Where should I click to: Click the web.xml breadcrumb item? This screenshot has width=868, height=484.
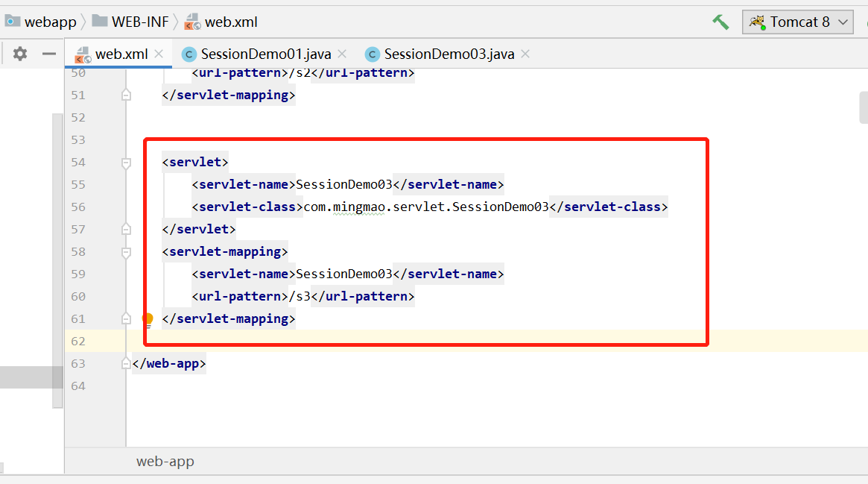221,22
